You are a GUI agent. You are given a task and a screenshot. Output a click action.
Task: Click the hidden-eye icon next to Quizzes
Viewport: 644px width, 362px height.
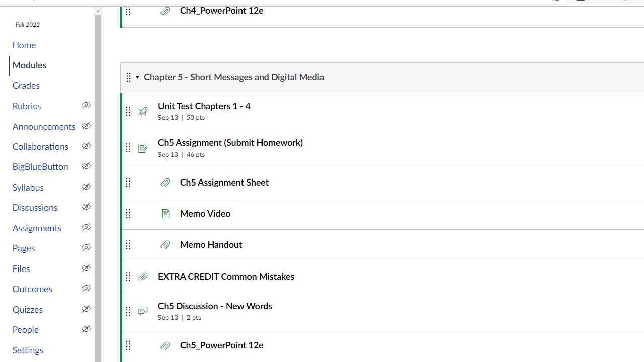86,309
